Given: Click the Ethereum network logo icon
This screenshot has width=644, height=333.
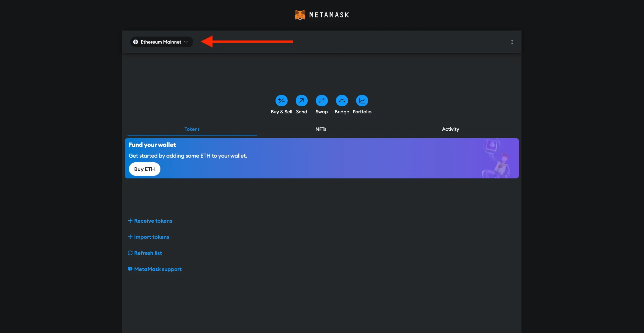Looking at the screenshot, I should [136, 42].
